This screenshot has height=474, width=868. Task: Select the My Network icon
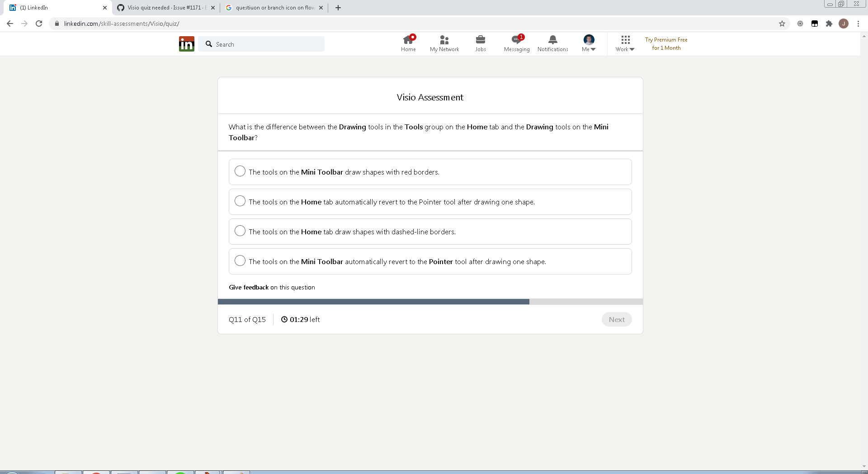click(x=444, y=43)
